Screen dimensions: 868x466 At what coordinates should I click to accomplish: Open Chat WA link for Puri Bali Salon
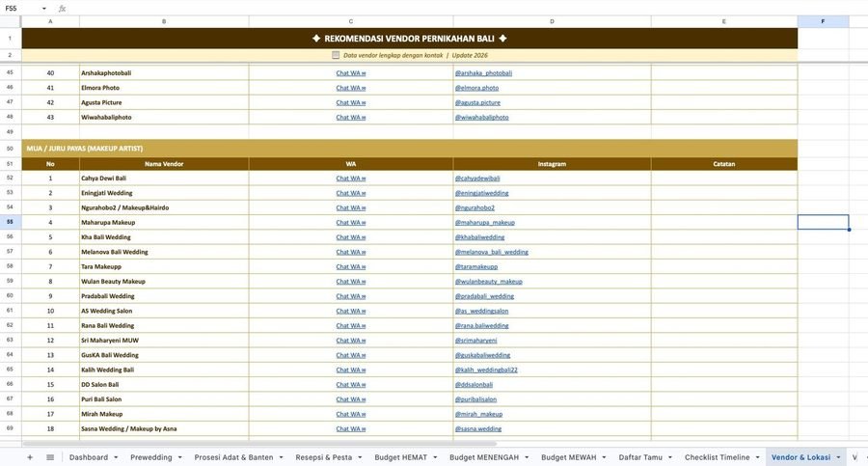click(351, 399)
